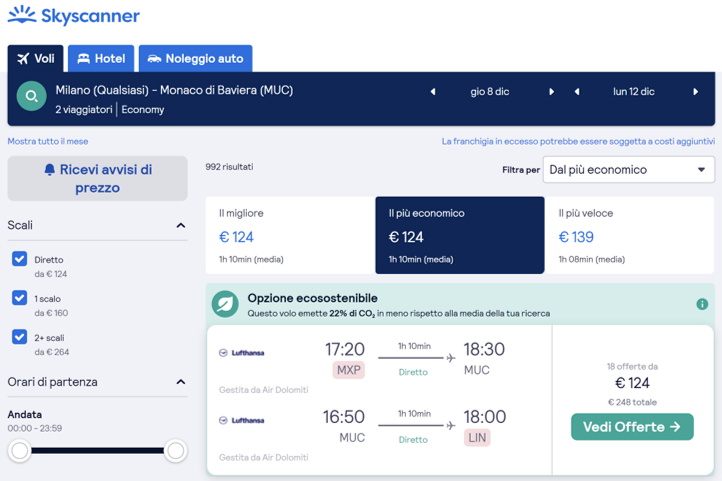Uncheck the Diretto flights checkbox
This screenshot has width=722, height=481.
[x=19, y=259]
